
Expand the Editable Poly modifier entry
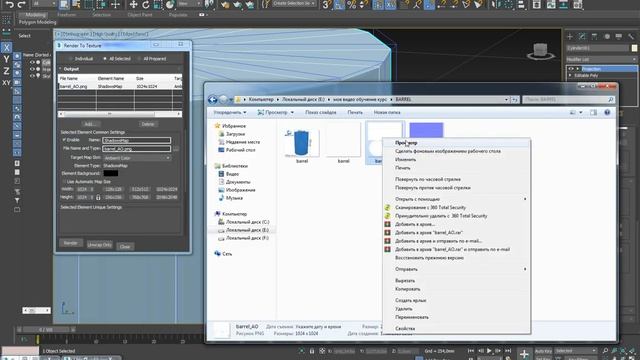pyautogui.click(x=571, y=76)
